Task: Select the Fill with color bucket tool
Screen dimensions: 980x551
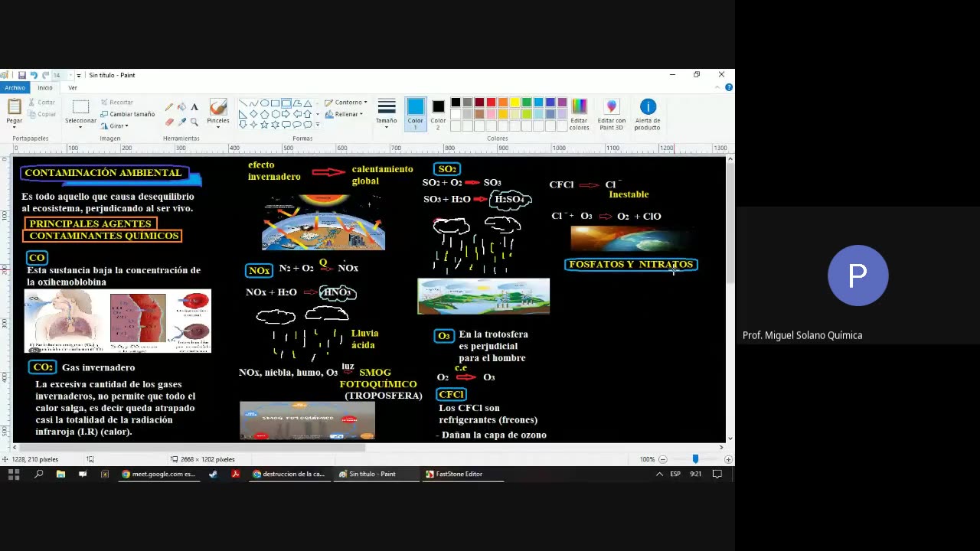Action: pos(181,107)
